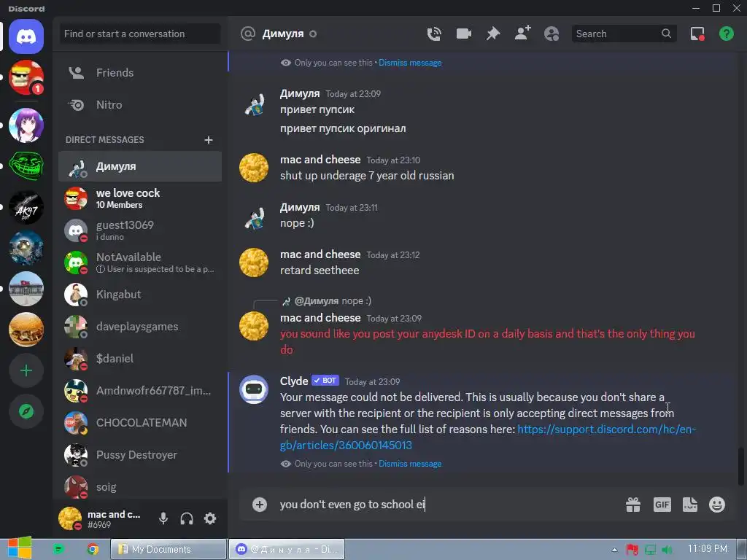Jump to replied @Димуля nope message
This screenshot has width=747, height=560.
point(333,301)
